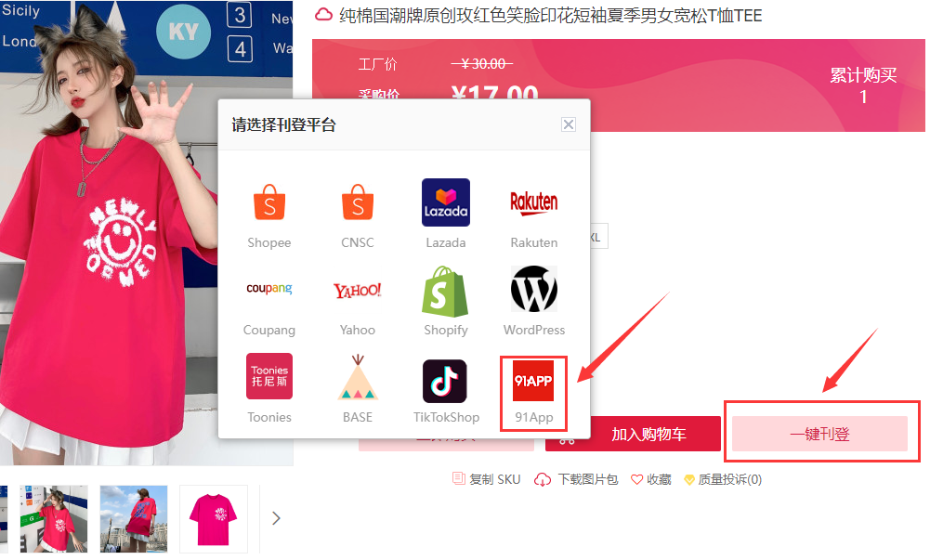This screenshot has height=560, width=930.
Task: View the plain pink T-shirt thumbnail
Action: coord(214,520)
